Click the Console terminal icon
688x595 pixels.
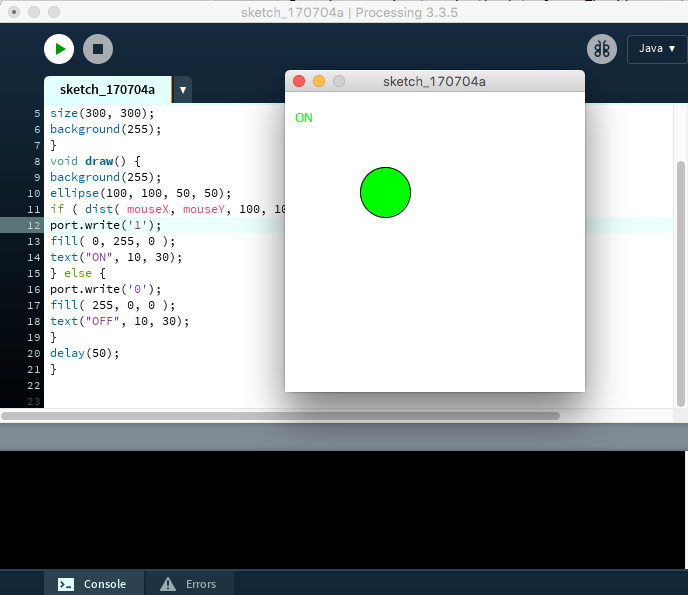[66, 584]
